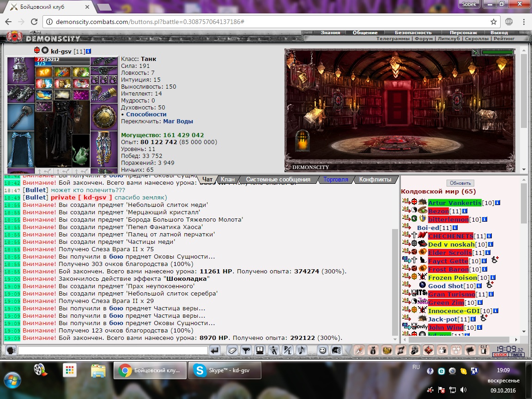Switch to the Чат tab
The width and height of the screenshot is (532, 399).
click(x=207, y=180)
